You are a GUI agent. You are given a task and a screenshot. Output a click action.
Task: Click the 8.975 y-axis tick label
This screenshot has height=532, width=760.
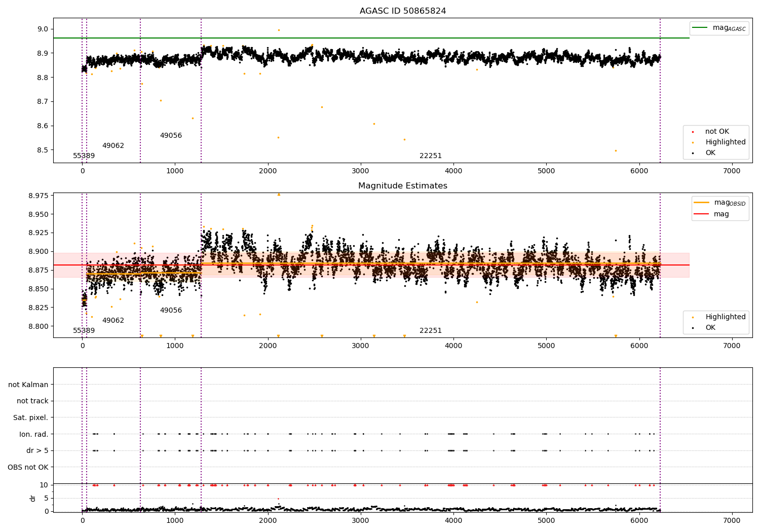point(39,196)
